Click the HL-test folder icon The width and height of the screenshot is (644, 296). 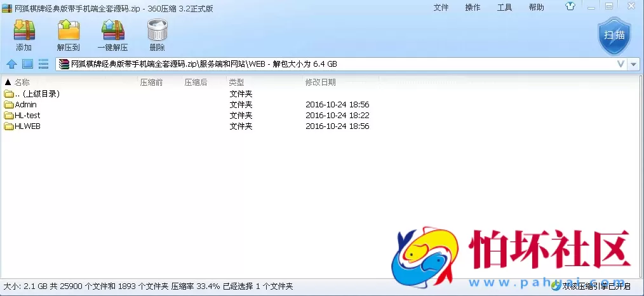(x=9, y=116)
